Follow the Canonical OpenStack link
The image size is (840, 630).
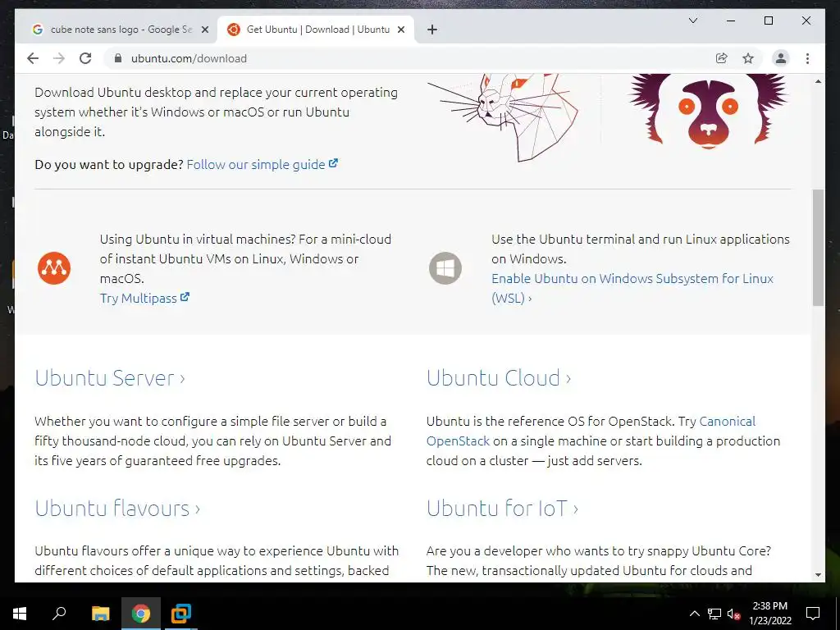[591, 431]
